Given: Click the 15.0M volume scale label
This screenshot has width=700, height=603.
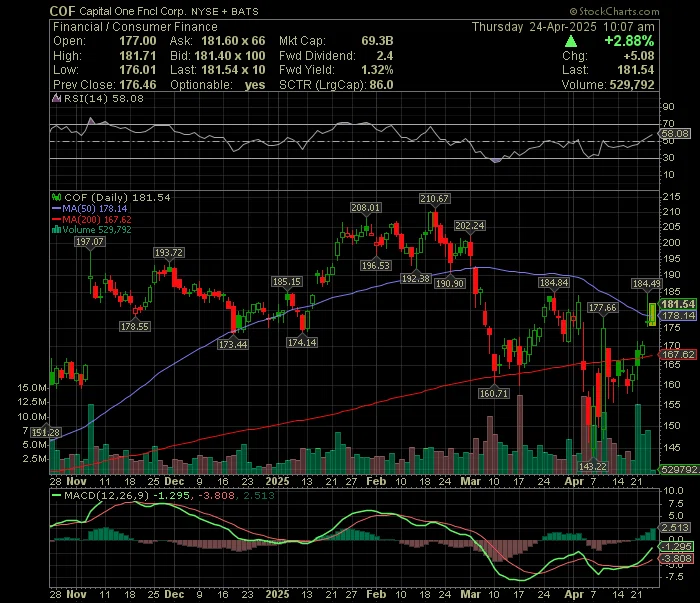Looking at the screenshot, I should [x=32, y=387].
